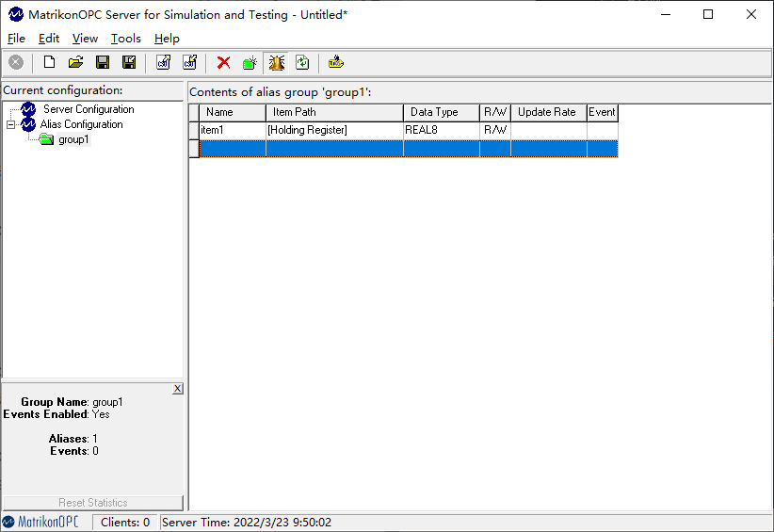The image size is (774, 532).
Task: Click the Event column header
Action: [x=603, y=112]
